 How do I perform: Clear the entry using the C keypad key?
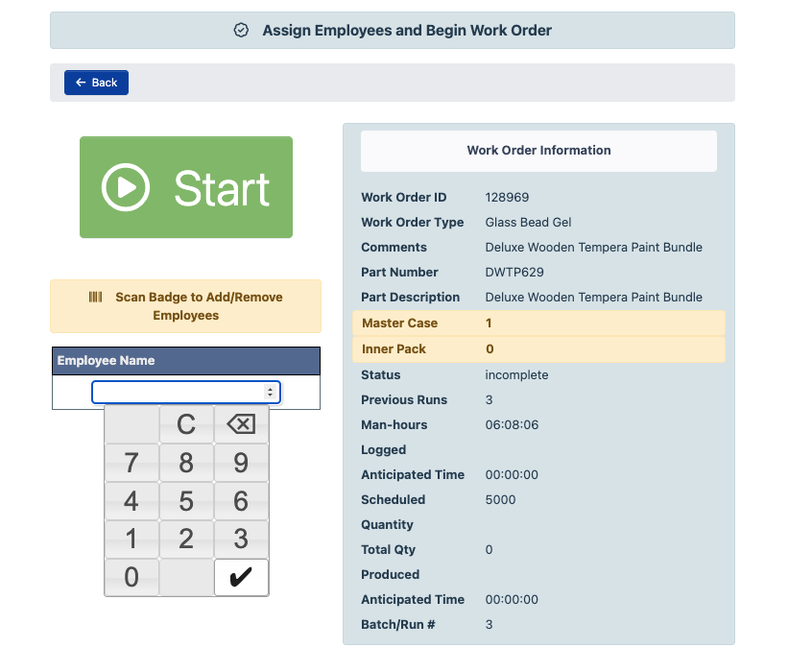pyautogui.click(x=186, y=423)
